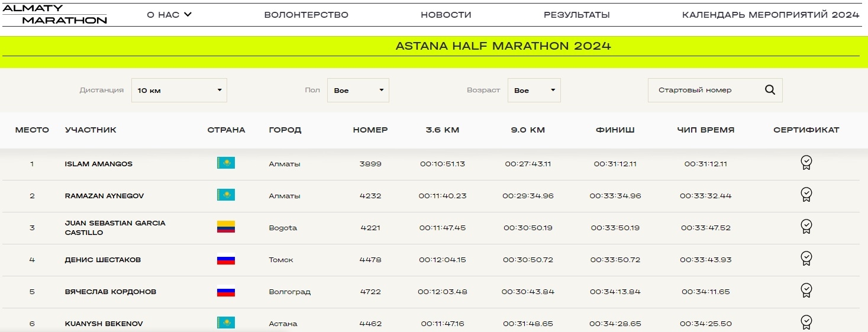The width and height of the screenshot is (868, 332).
Task: Open the Дистанция 10 км dropdown
Action: click(x=179, y=91)
